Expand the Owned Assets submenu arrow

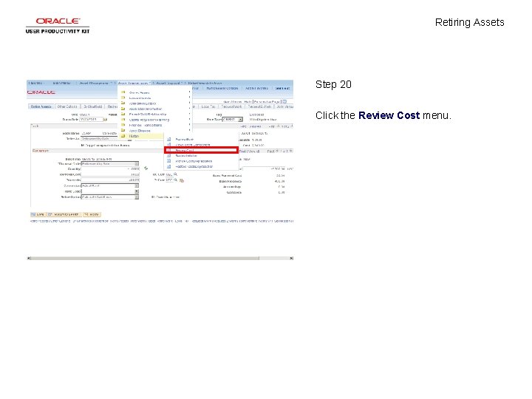click(189, 92)
